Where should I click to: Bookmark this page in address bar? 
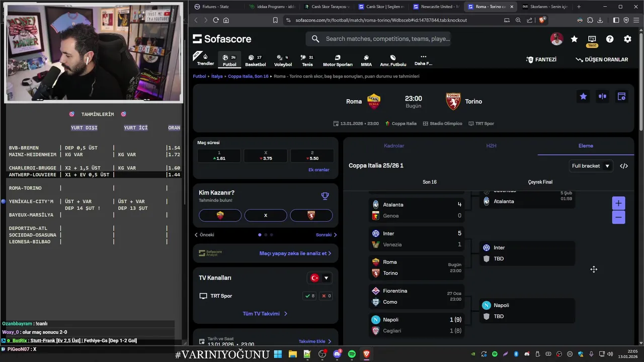pos(275,20)
